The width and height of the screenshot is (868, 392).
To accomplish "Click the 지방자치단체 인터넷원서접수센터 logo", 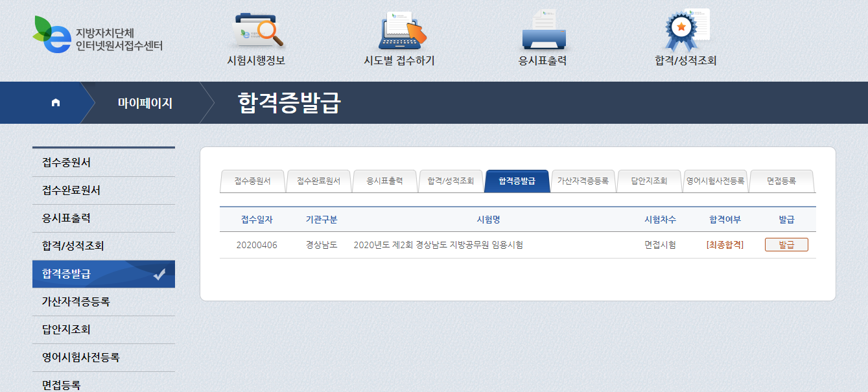I will click(97, 36).
